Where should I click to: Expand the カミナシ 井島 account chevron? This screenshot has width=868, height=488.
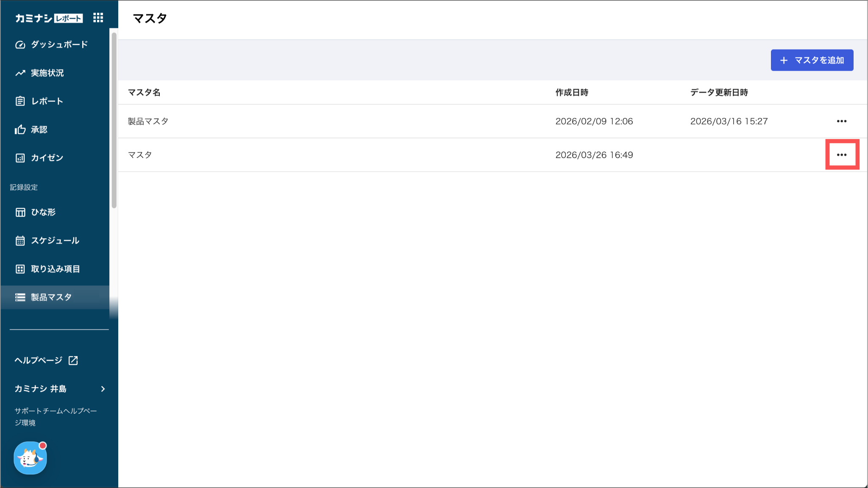(103, 389)
